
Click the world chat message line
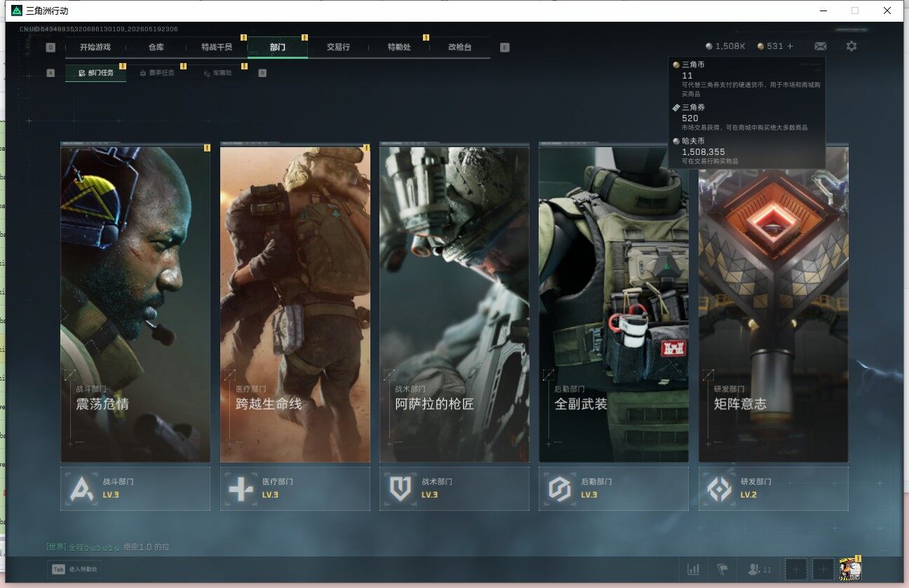pyautogui.click(x=108, y=546)
